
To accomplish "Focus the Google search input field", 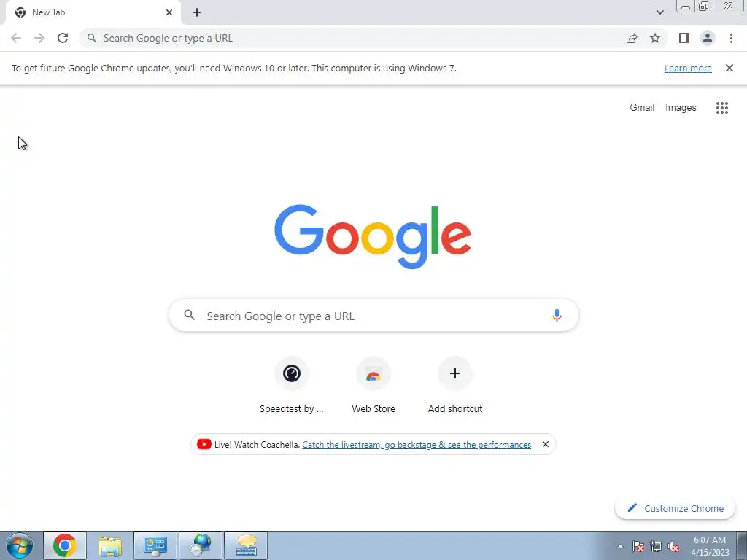I will coord(374,316).
